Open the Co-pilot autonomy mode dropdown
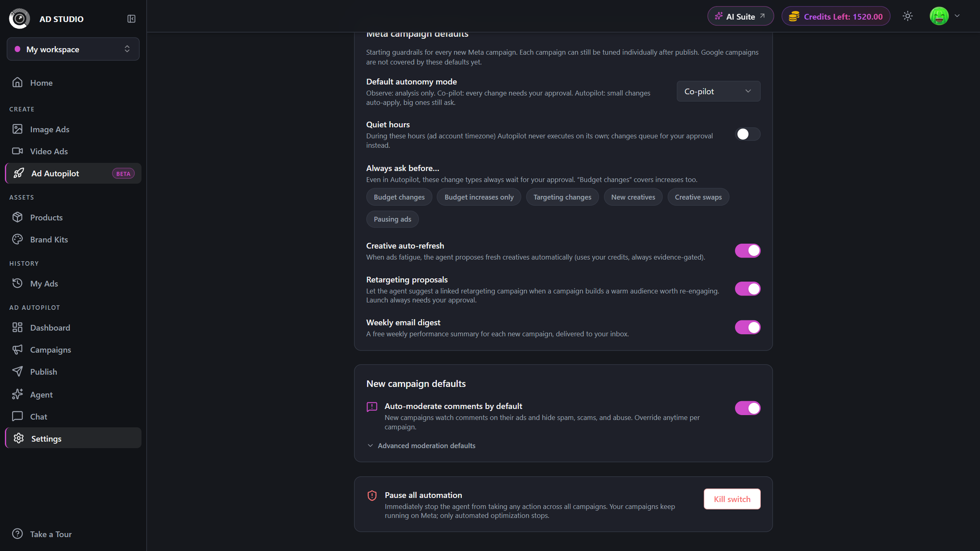Screen dimensions: 980x551 click(718, 91)
